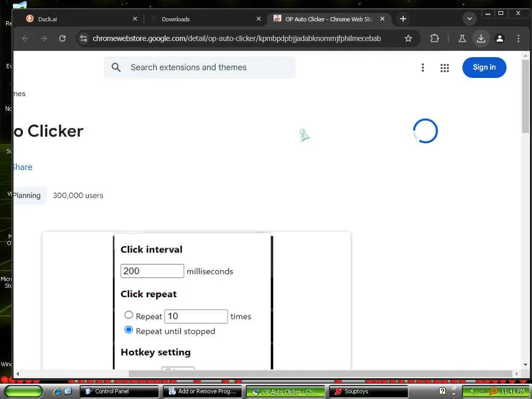Viewport: 532px width, 399px height.
Task: Open Chrome Labs flask icon
Action: pos(462,38)
